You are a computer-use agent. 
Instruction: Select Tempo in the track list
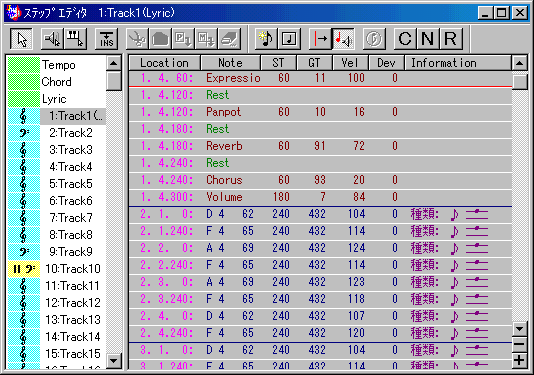point(58,65)
